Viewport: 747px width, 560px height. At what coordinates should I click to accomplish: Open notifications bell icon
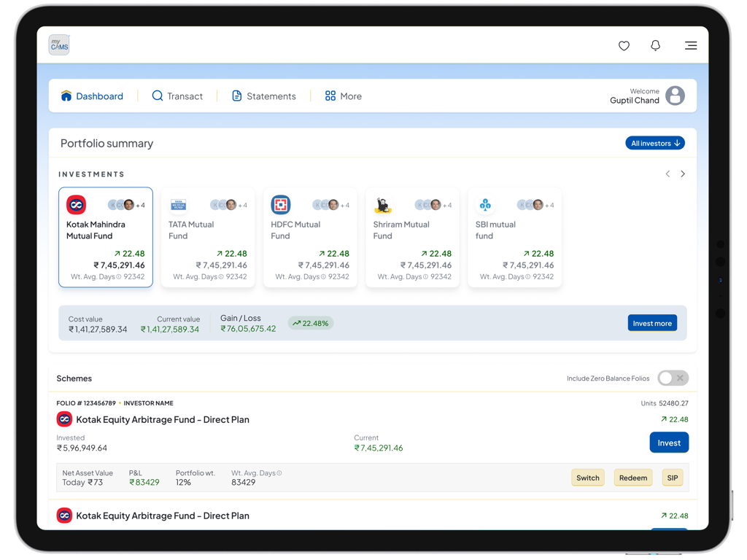click(x=655, y=46)
